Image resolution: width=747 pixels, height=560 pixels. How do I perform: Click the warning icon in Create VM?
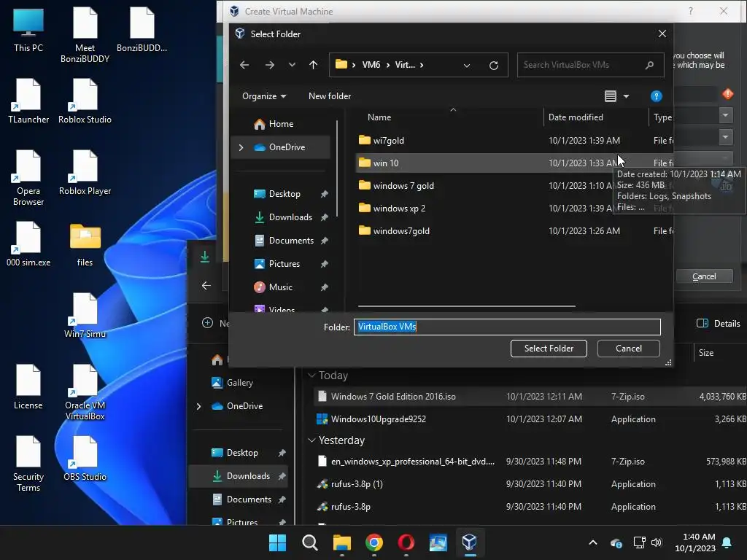[x=727, y=94]
